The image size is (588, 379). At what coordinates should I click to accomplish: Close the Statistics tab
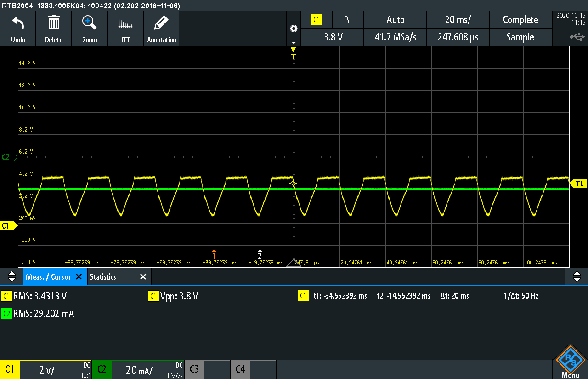[143, 277]
